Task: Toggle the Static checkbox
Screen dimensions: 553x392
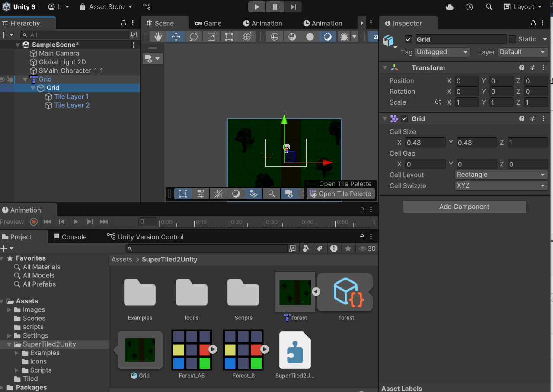Action: click(512, 39)
